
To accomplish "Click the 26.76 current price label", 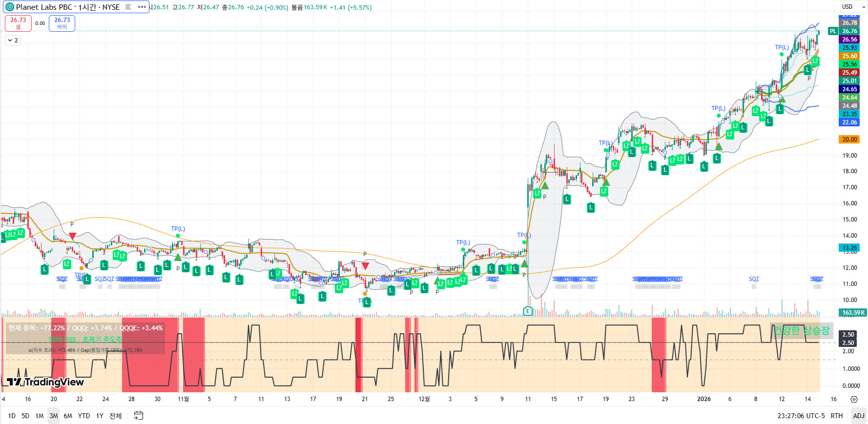I will [849, 31].
